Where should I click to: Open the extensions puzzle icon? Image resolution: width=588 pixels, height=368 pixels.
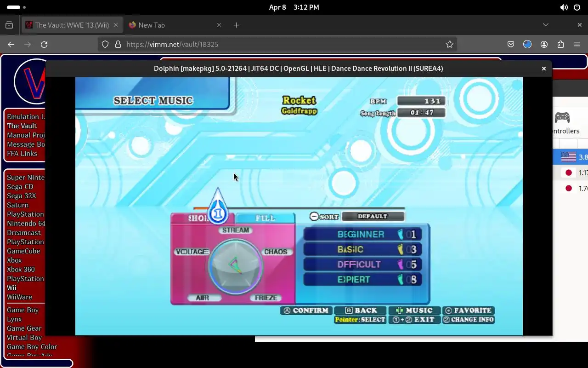coord(560,44)
